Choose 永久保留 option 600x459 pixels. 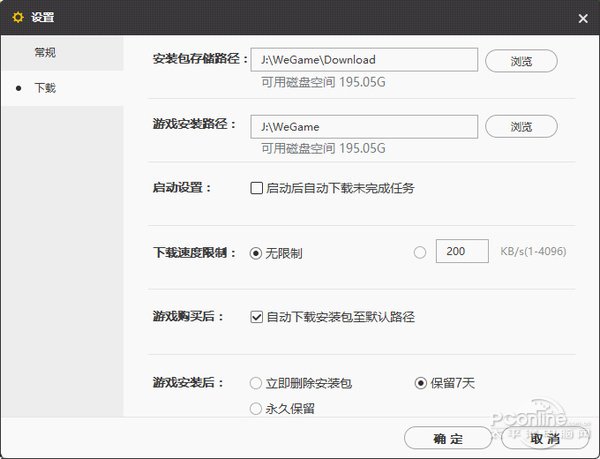click(256, 409)
